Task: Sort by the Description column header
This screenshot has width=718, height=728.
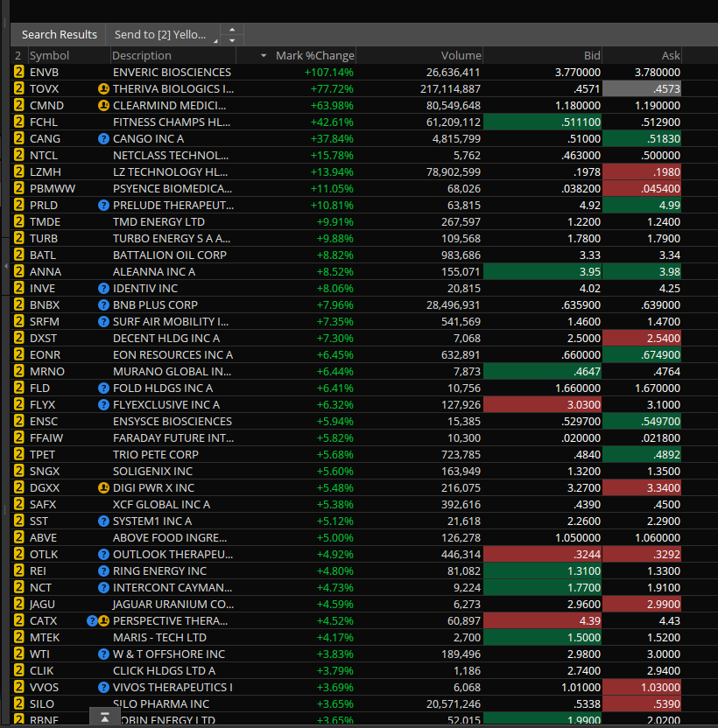Action: [x=173, y=56]
